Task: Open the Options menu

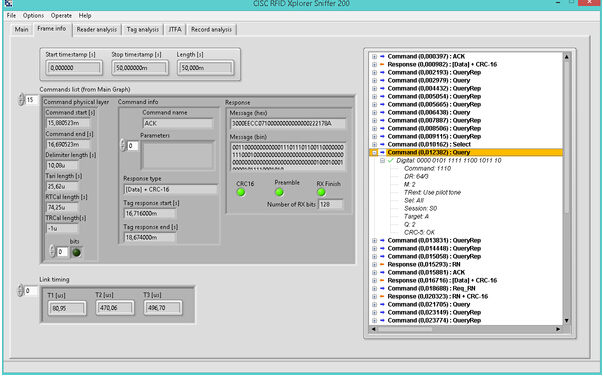Action: (33, 15)
